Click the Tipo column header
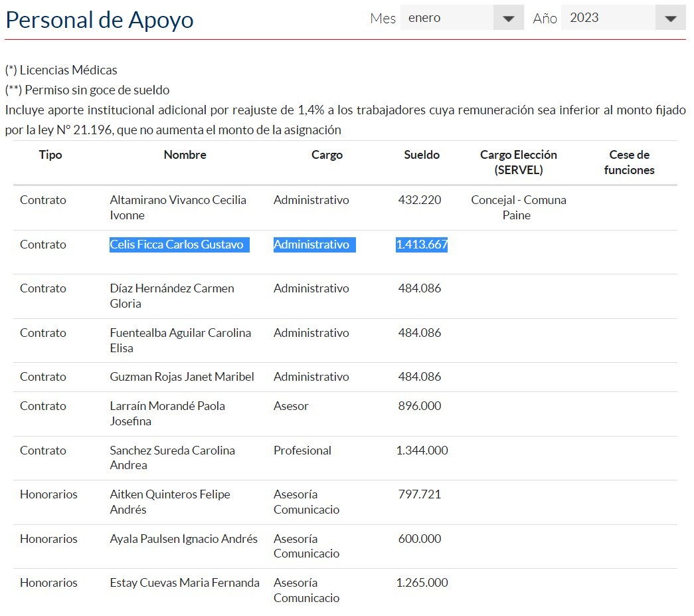This screenshot has height=616, width=694. click(x=50, y=155)
